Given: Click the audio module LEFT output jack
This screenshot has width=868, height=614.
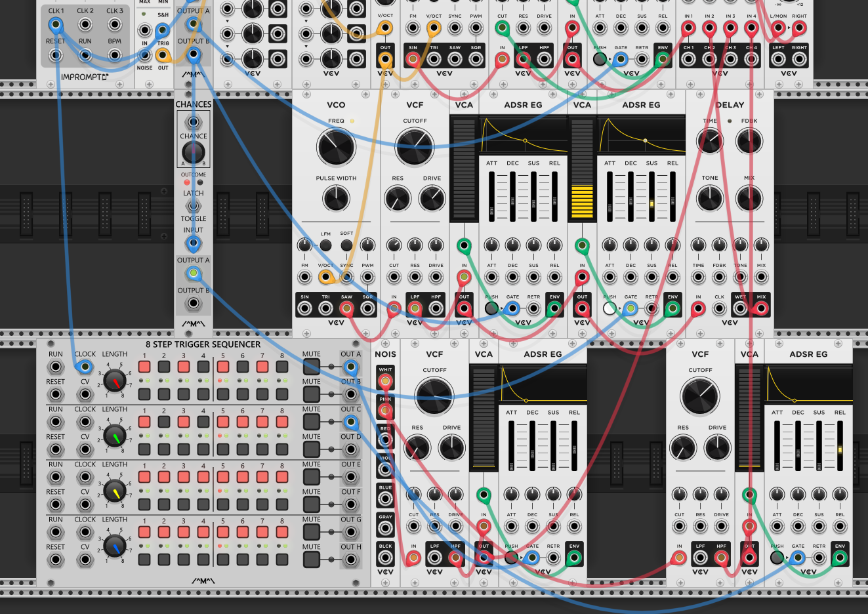Looking at the screenshot, I should [x=778, y=59].
